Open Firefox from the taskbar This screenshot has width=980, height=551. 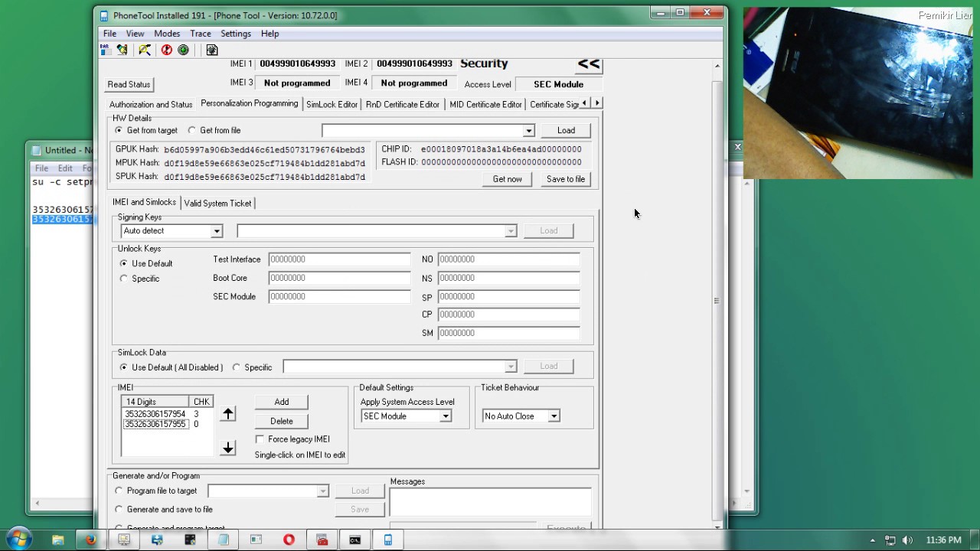click(90, 540)
